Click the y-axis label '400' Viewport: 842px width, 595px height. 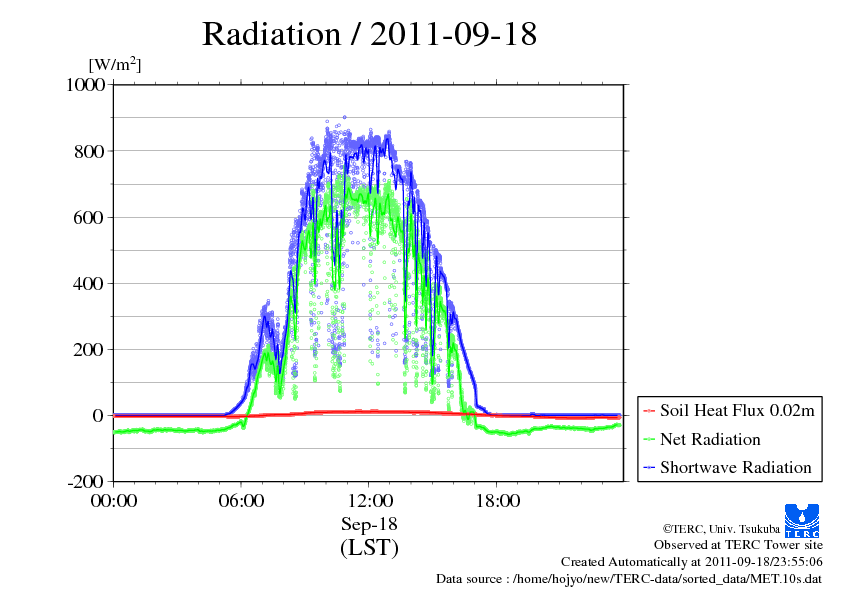pyautogui.click(x=89, y=284)
